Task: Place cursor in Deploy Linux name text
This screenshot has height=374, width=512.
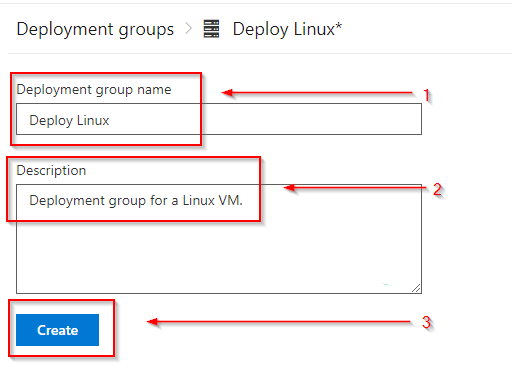Action: tap(69, 120)
